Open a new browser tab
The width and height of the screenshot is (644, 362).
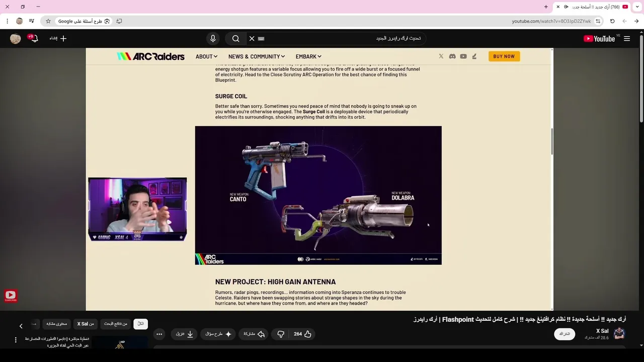point(546,7)
